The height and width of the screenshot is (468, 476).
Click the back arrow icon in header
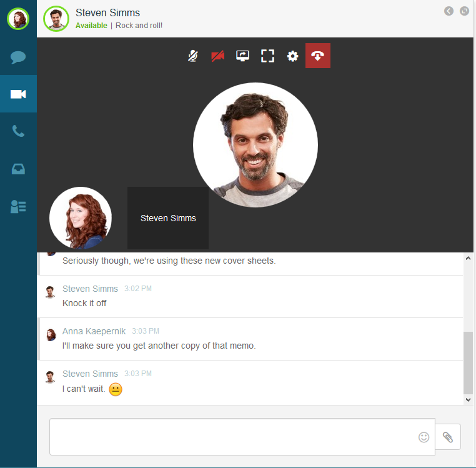[x=449, y=11]
